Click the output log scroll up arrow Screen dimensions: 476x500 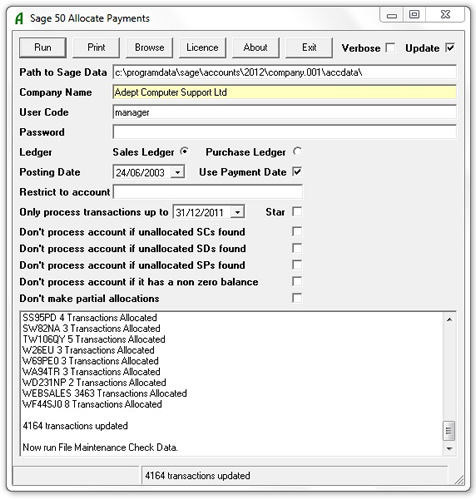pos(449,319)
